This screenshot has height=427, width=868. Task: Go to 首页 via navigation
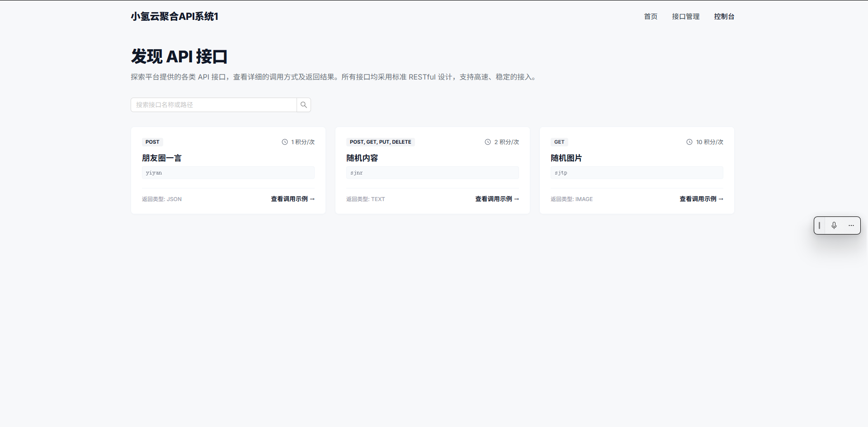(651, 16)
